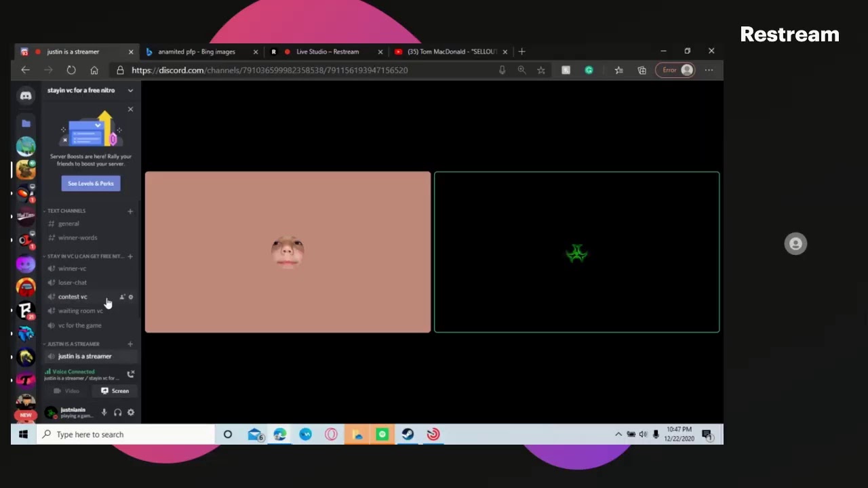The image size is (868, 488).
Task: Open the browser Favorites list icon
Action: pyautogui.click(x=618, y=70)
